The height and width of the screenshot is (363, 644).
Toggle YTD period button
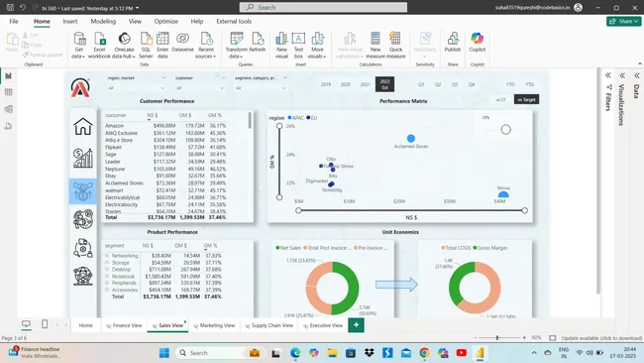[510, 84]
